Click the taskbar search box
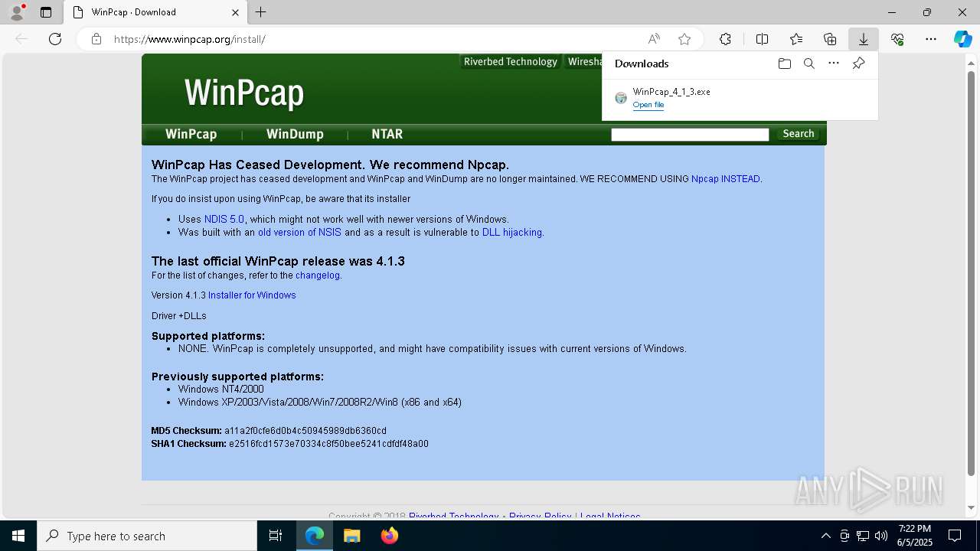This screenshot has width=980, height=551. click(147, 536)
